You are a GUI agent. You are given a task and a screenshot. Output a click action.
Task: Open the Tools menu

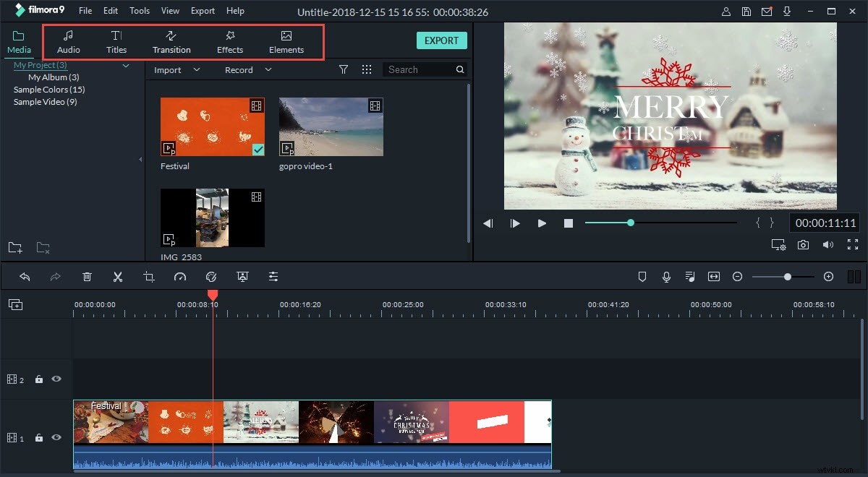coord(139,10)
